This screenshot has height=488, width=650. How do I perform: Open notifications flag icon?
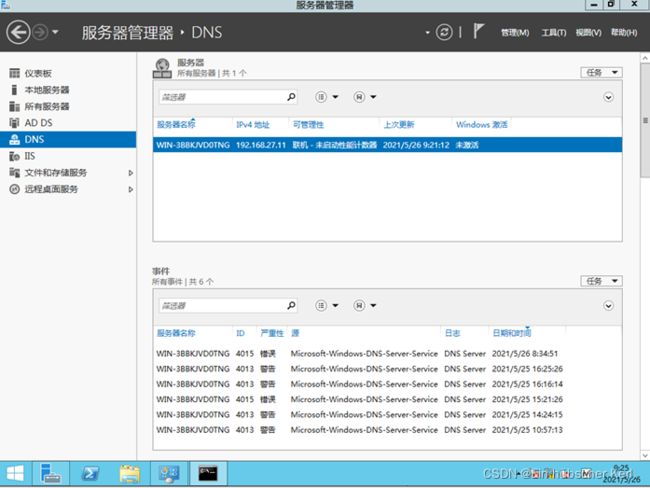coord(478,31)
